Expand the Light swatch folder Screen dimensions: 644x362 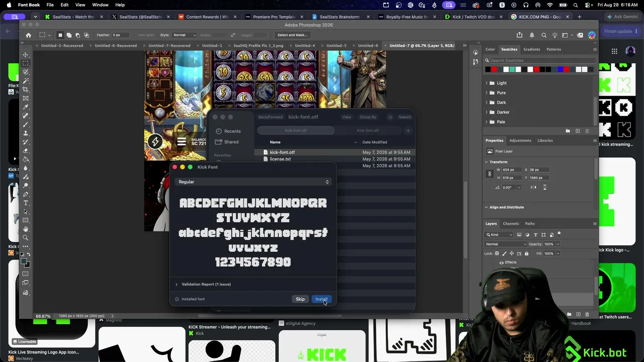[x=487, y=83]
